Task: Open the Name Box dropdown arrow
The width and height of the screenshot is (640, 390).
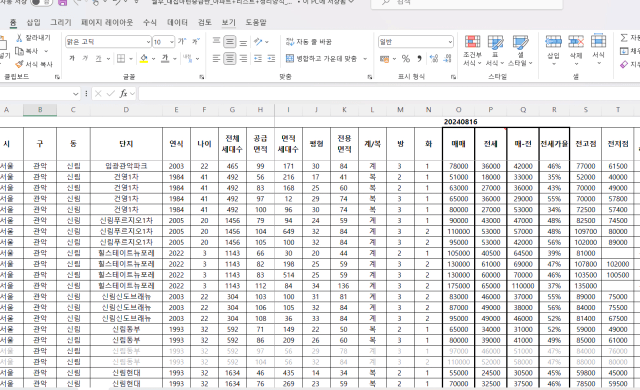Action: pyautogui.click(x=76, y=94)
